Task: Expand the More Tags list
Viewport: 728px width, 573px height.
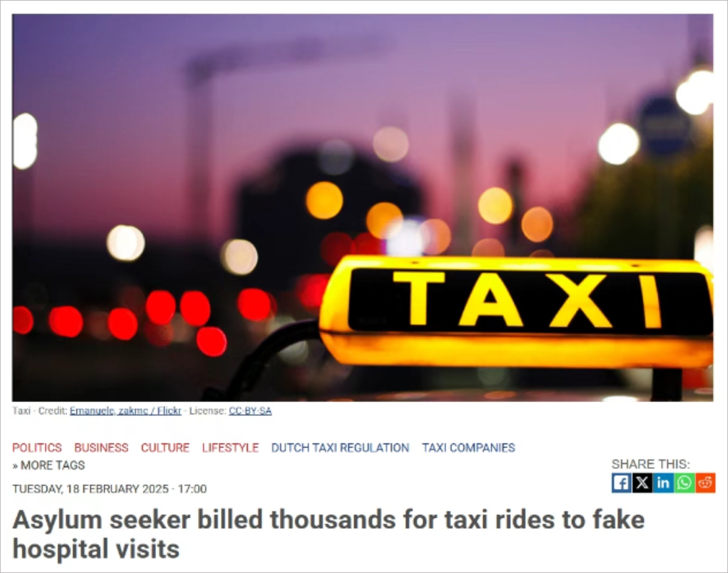Action: tap(49, 465)
